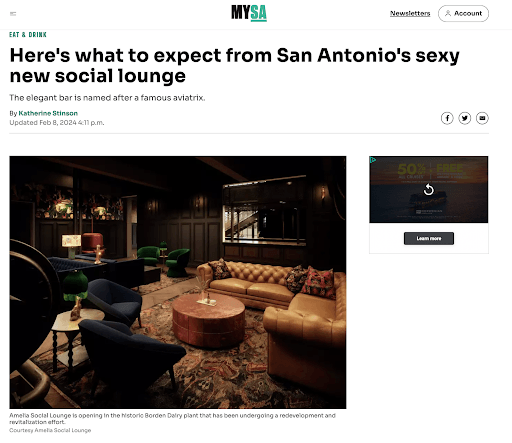Click the Account button
The width and height of the screenshot is (512, 443).
[x=463, y=13]
